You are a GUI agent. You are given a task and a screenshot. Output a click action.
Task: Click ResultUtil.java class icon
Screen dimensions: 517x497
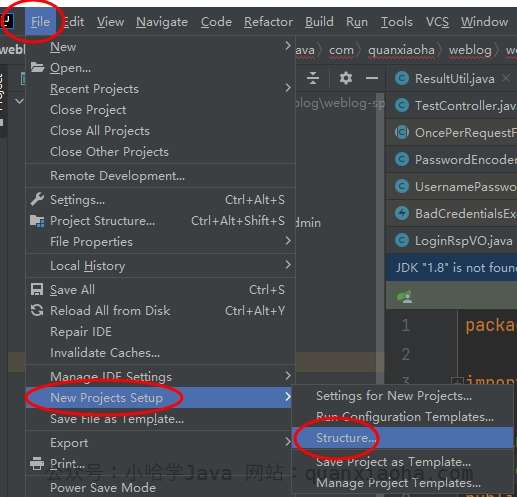402,79
